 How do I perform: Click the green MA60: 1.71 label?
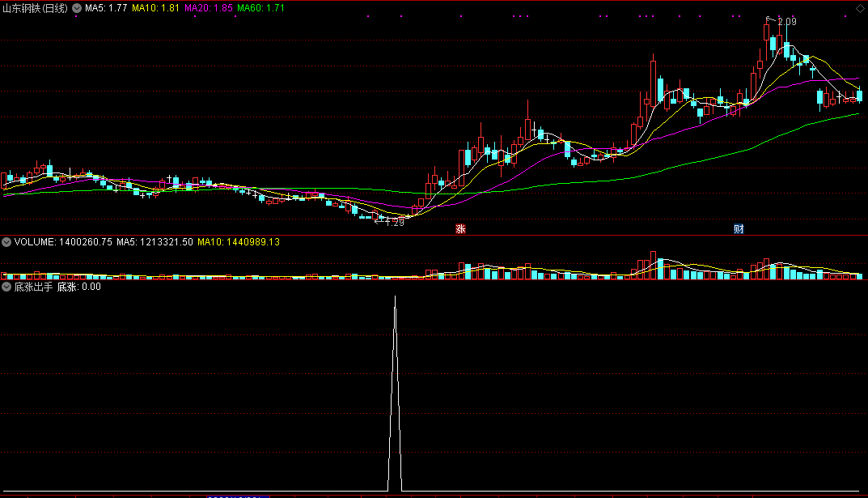tap(260, 8)
